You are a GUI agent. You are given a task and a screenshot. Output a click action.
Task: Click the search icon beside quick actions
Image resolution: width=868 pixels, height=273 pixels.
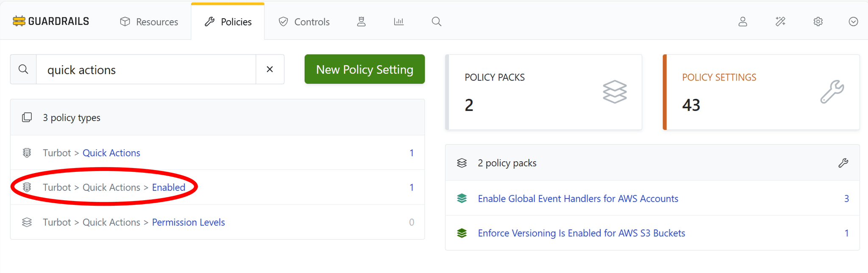click(x=23, y=69)
